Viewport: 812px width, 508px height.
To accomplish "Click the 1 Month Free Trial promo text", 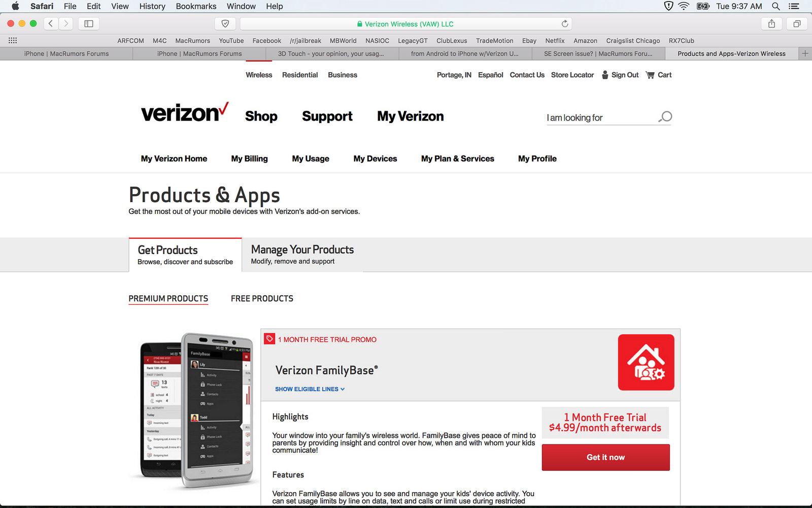I will tap(327, 339).
